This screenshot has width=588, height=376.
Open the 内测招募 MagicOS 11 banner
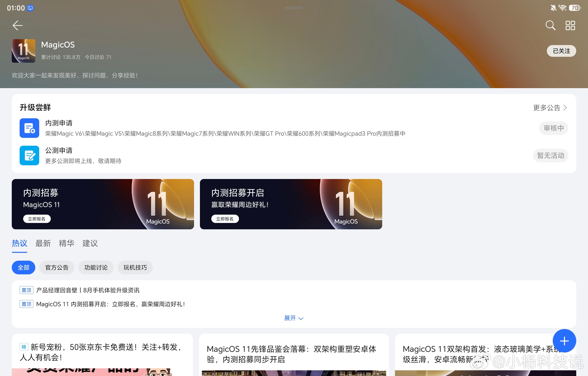pos(103,204)
